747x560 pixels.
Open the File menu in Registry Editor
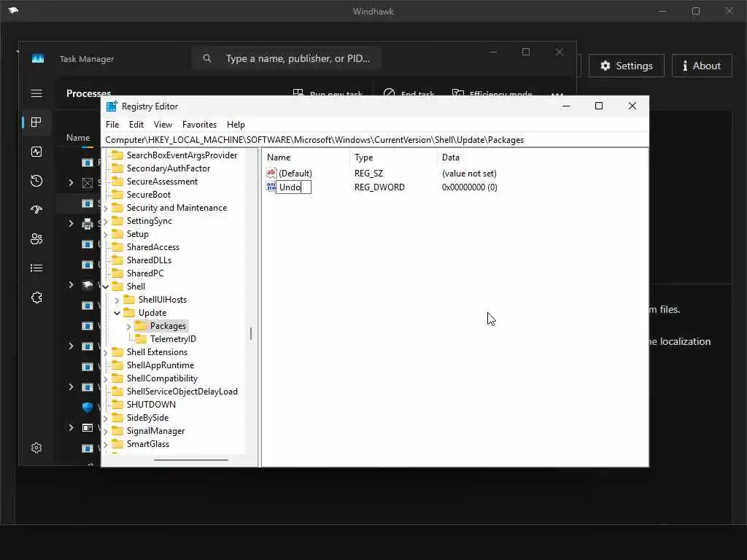pos(112,124)
